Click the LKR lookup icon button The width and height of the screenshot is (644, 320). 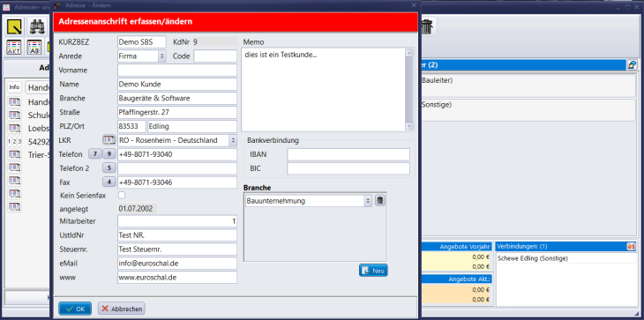tap(109, 140)
